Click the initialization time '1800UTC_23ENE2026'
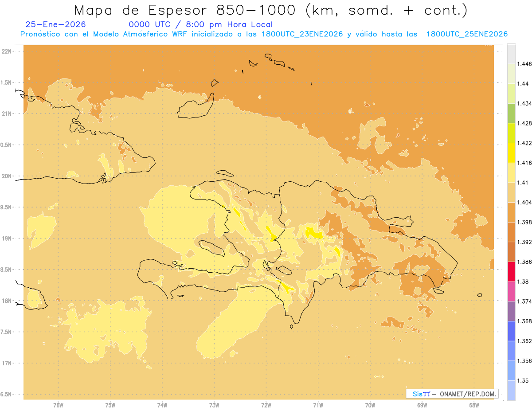Screen dimensions: 532x411 (302, 34)
